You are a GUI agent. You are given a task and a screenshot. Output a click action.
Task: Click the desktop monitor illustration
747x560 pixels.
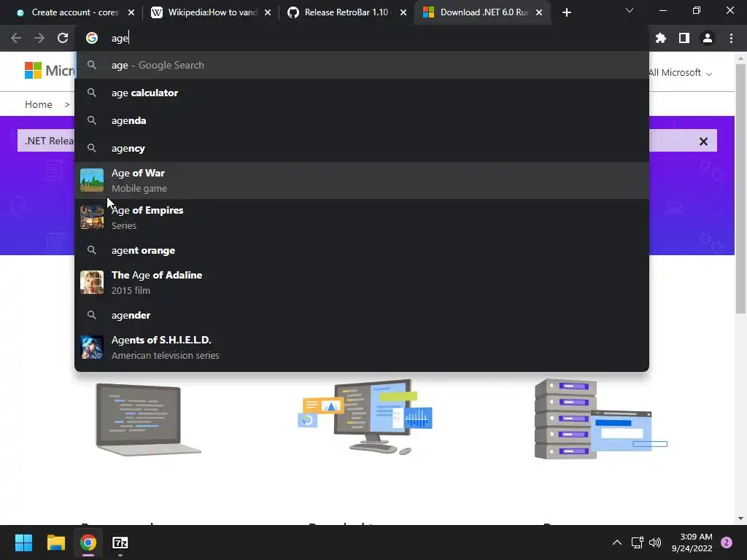point(365,416)
